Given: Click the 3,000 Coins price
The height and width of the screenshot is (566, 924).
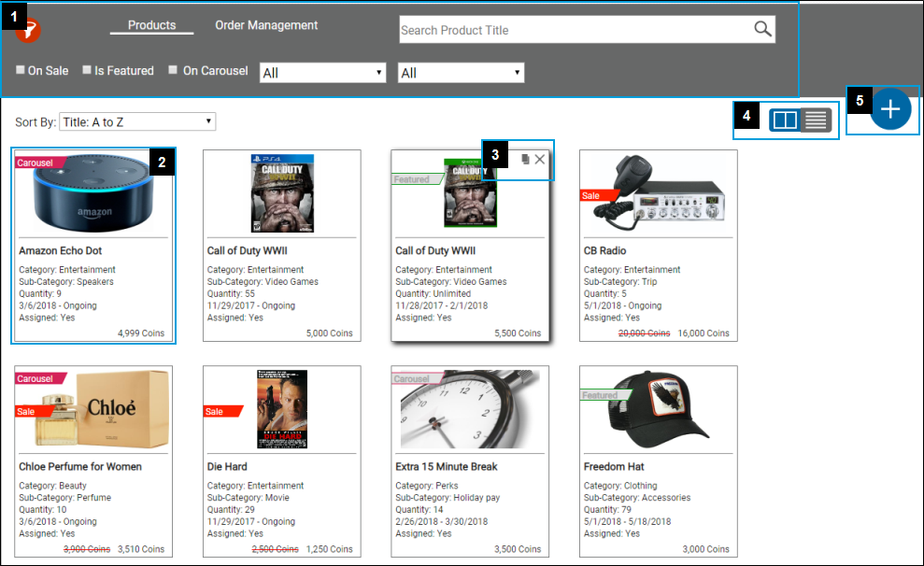Looking at the screenshot, I should tap(706, 549).
